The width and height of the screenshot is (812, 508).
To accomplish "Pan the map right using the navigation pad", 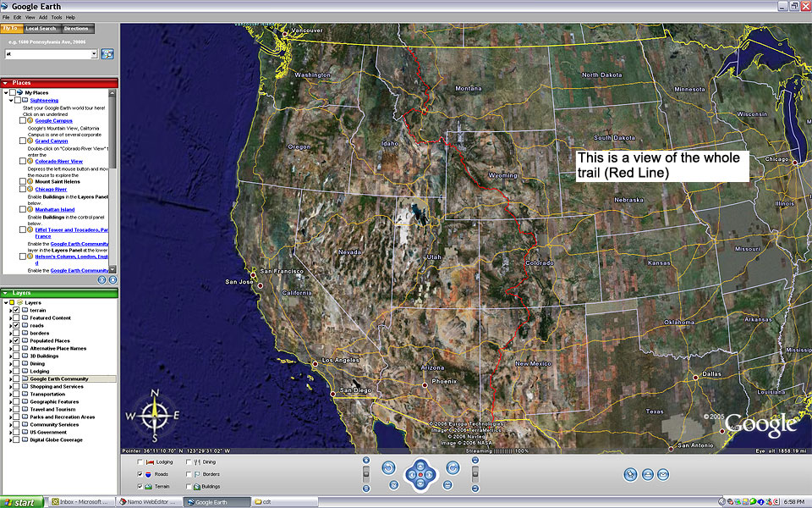I will [x=430, y=474].
